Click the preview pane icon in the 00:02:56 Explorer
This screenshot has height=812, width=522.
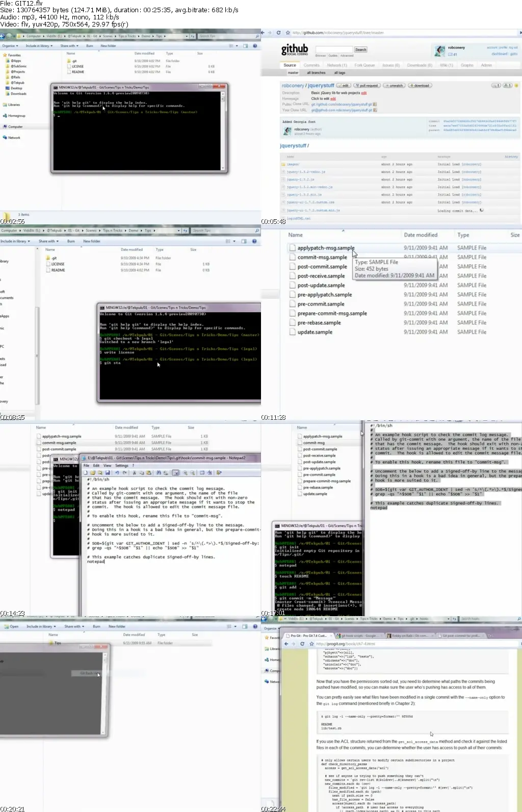[245, 46]
